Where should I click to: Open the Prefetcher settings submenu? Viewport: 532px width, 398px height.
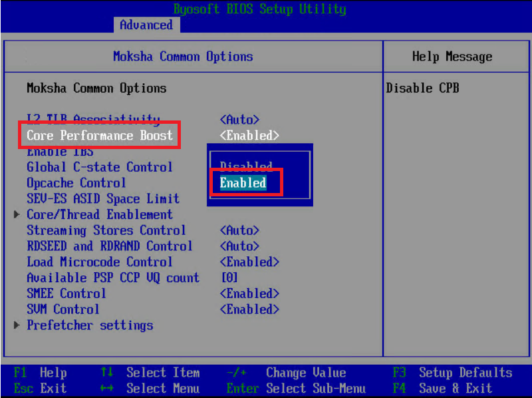pos(90,325)
